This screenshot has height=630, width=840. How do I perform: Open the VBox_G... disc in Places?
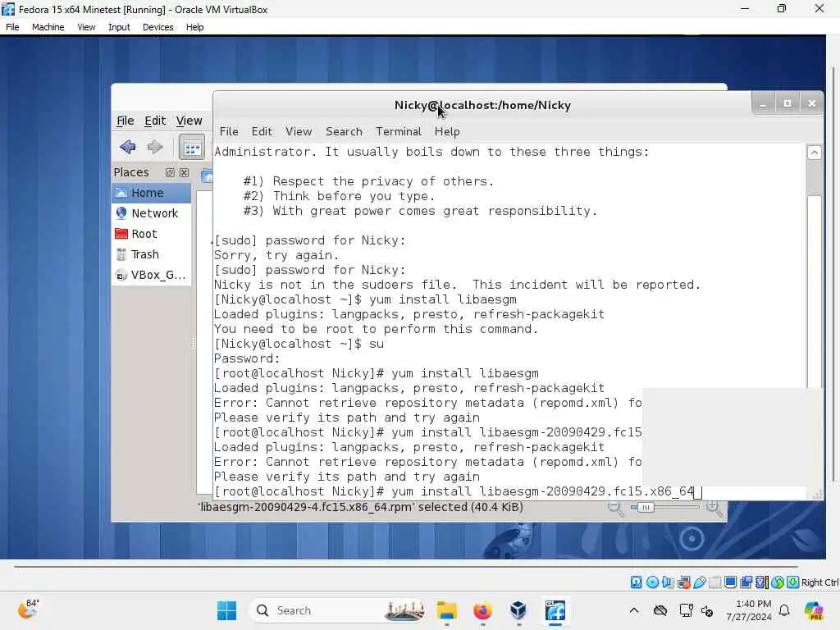point(151,275)
